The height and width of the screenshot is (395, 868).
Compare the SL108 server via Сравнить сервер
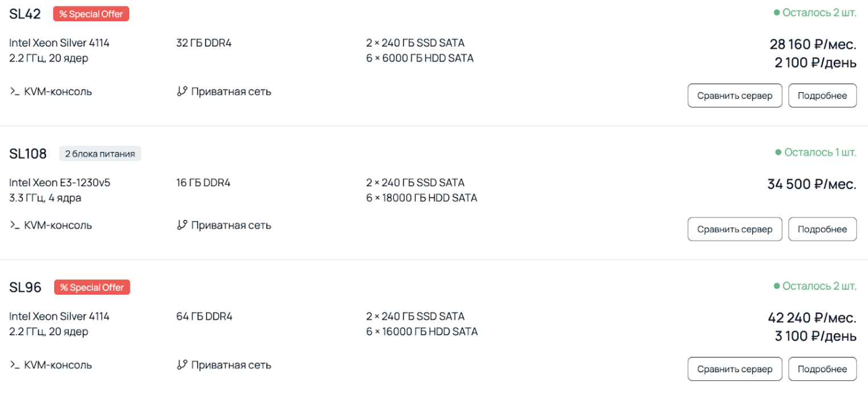coord(734,229)
